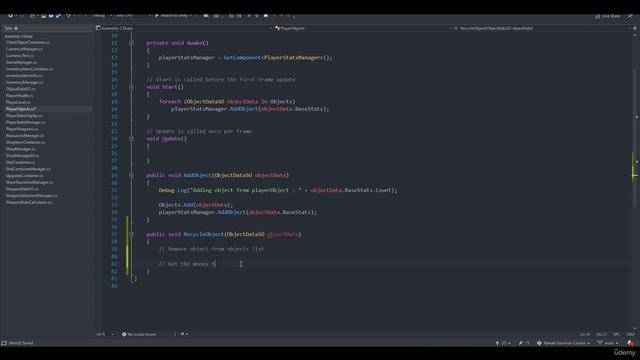Click the pending changes pencil in status bar
The width and height of the screenshot is (640, 360).
(x=524, y=343)
